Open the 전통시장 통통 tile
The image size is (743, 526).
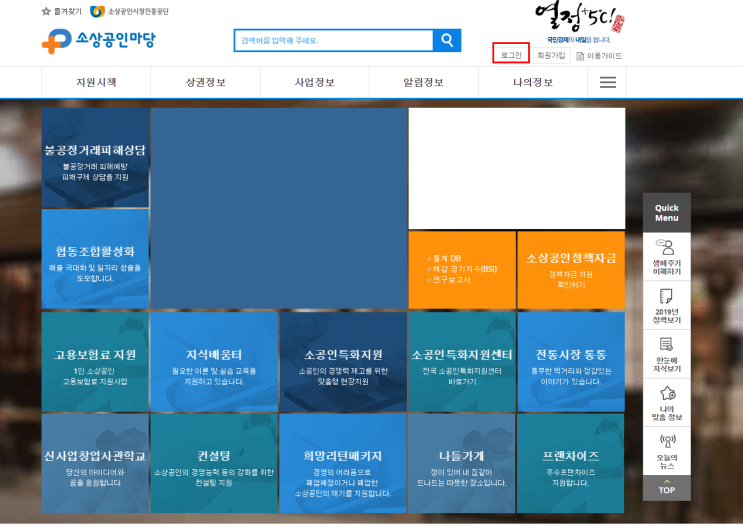571,362
